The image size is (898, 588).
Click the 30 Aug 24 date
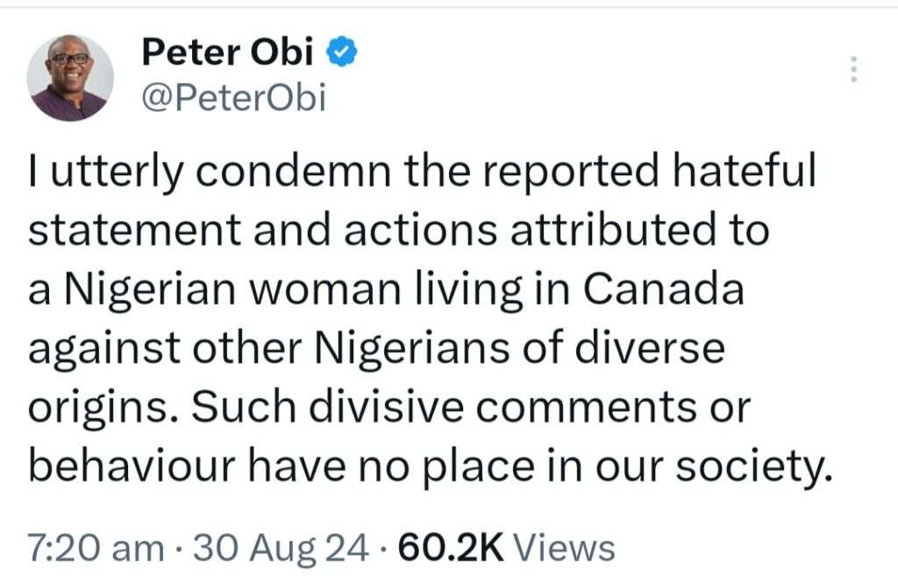281,548
